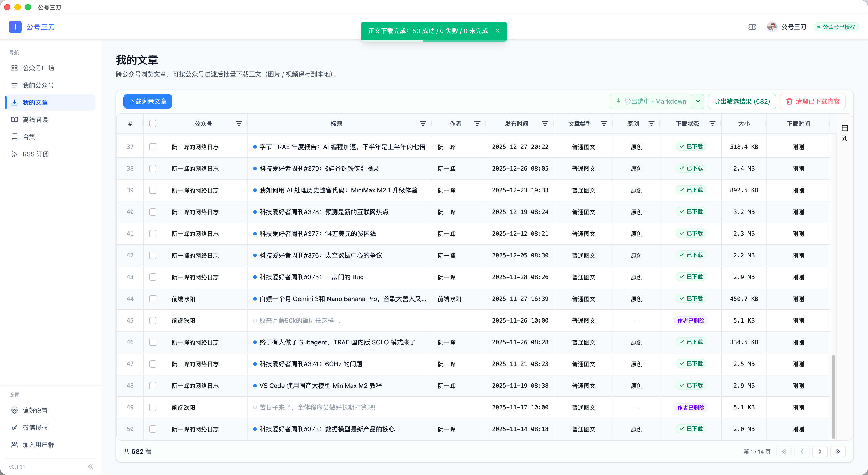This screenshot has width=868, height=475.
Task: Select row 42 checkbox
Action: point(153,255)
